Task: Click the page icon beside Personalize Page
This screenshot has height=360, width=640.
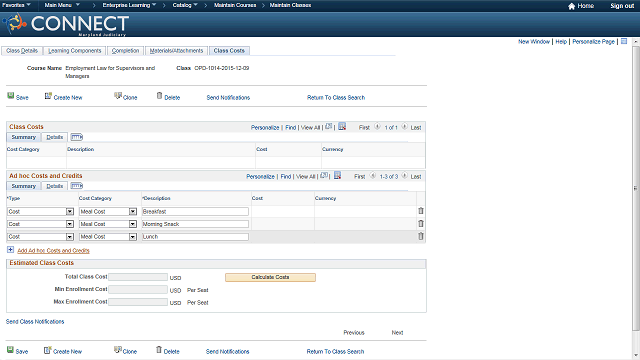Action: (x=624, y=42)
